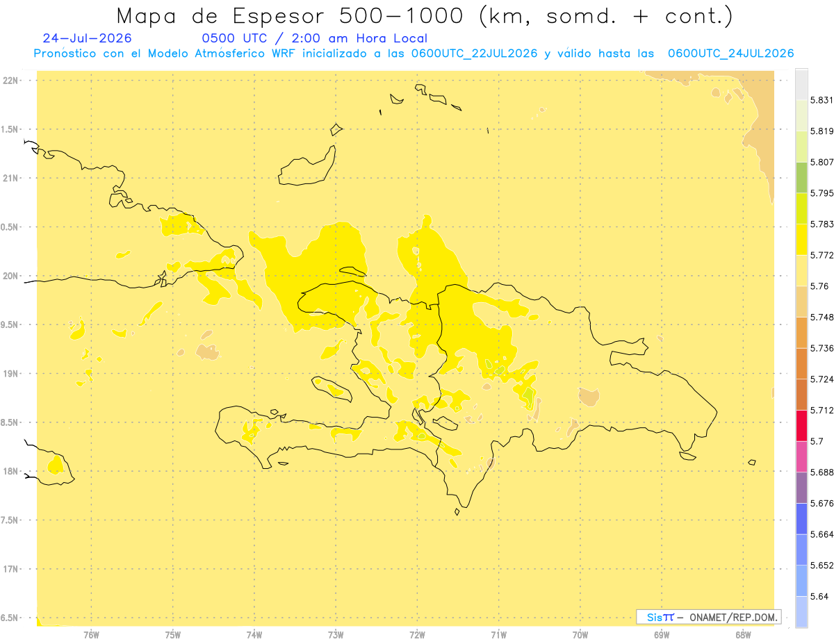Click the legend value 5.736

821,348
